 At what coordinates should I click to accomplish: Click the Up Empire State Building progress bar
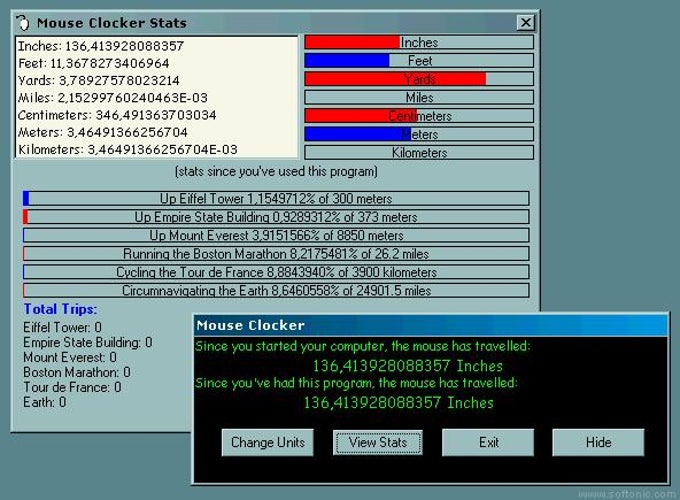276,217
